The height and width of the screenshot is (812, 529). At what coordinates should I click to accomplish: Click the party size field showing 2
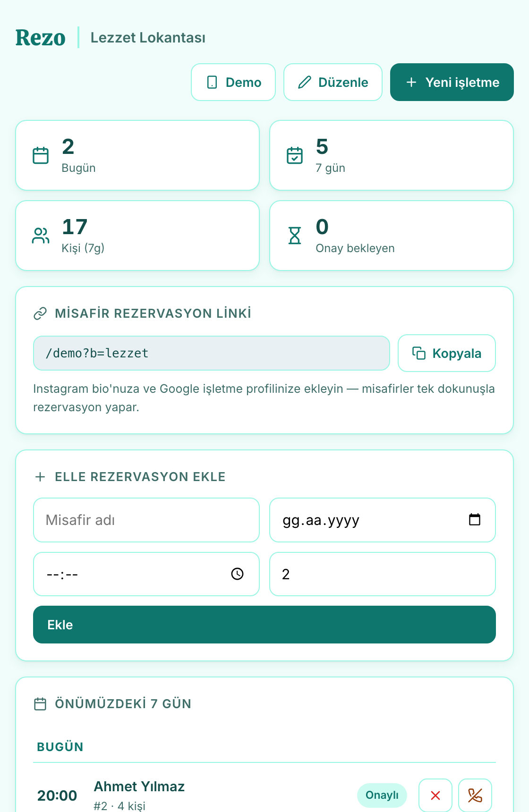coord(383,574)
